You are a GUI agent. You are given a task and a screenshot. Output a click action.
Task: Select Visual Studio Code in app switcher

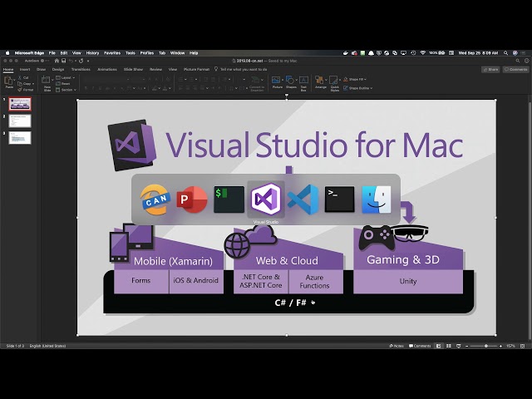click(x=303, y=199)
